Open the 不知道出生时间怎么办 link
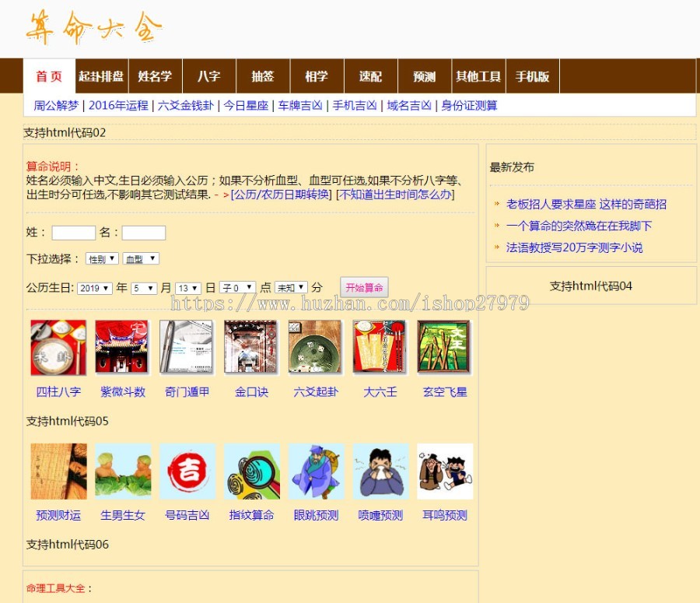 pyautogui.click(x=396, y=195)
